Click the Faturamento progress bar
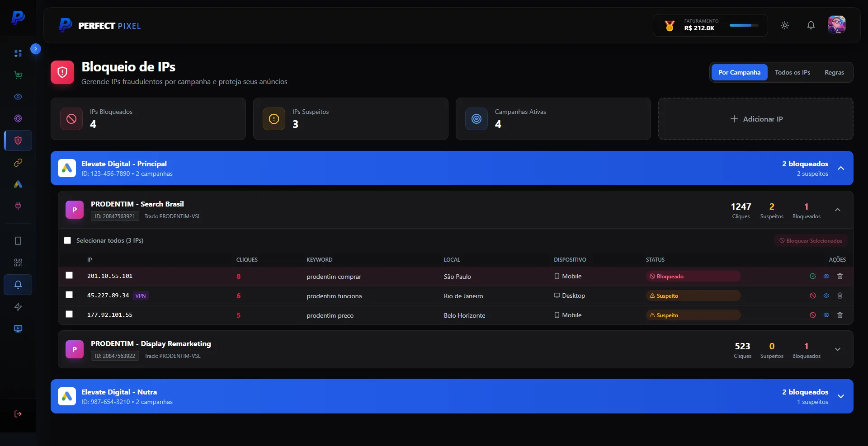The height and width of the screenshot is (446, 868). (x=744, y=25)
